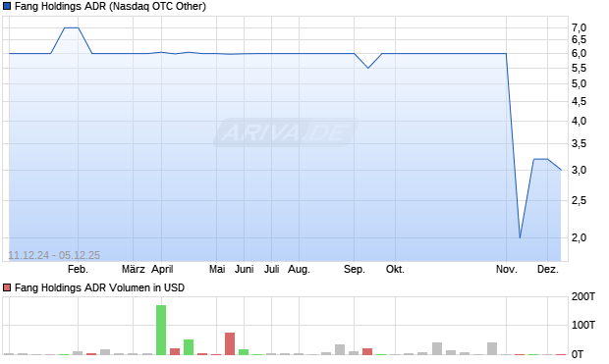Screen dimensions: 609x364
Task: Click the 4,0 price axis value
Action: click(579, 121)
